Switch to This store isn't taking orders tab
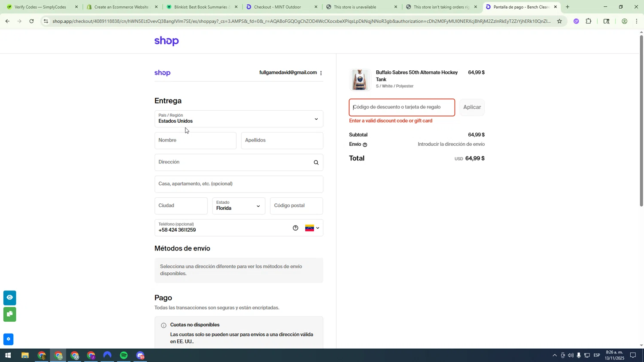Viewport: 644px width, 362px height. 441,7
